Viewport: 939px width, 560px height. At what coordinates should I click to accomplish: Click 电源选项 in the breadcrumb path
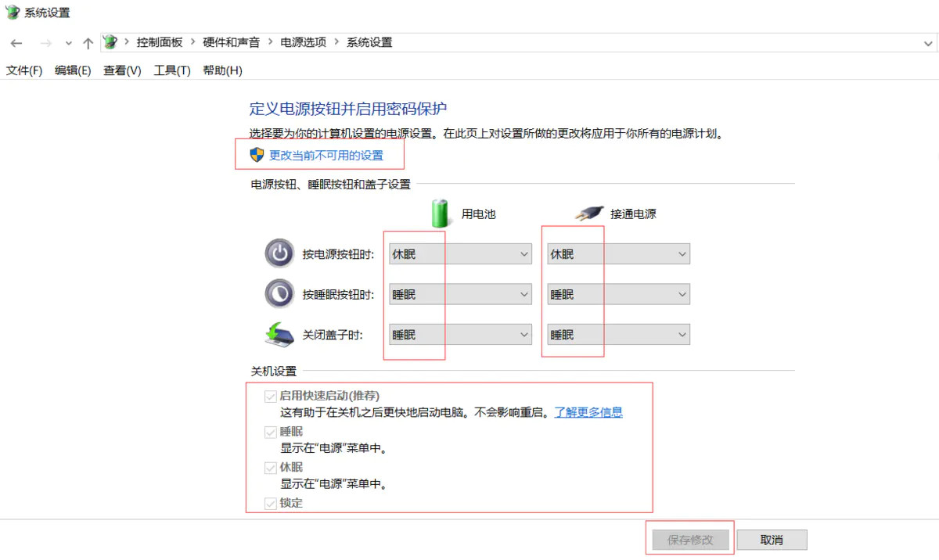tap(303, 42)
